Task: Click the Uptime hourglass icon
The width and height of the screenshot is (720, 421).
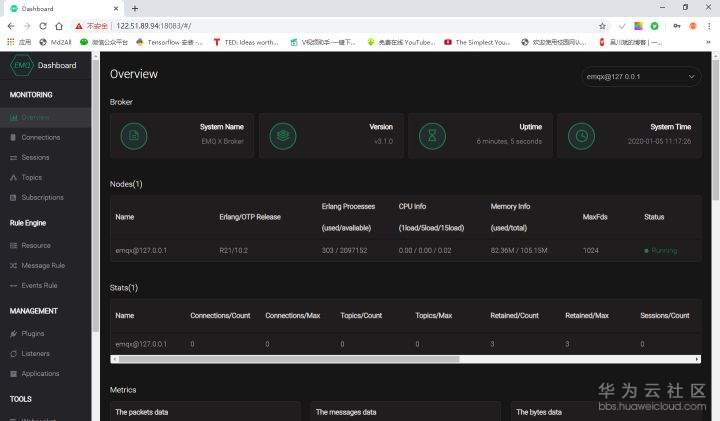Action: pos(432,136)
